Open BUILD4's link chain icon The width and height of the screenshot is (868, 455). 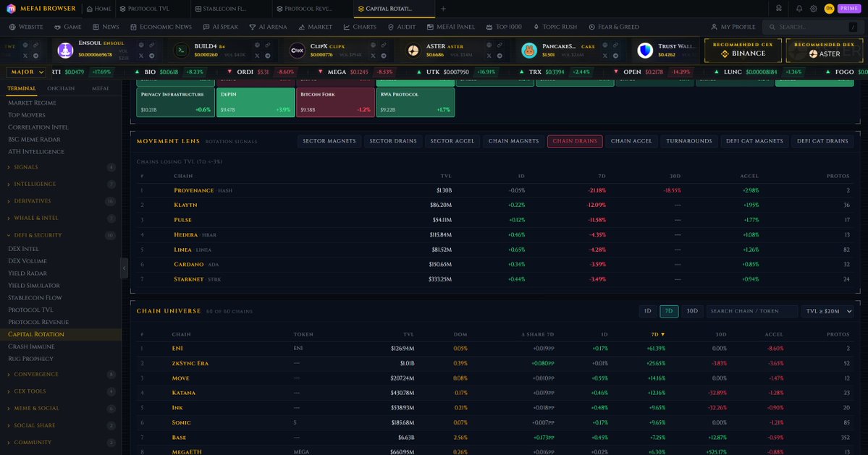pos(267,46)
